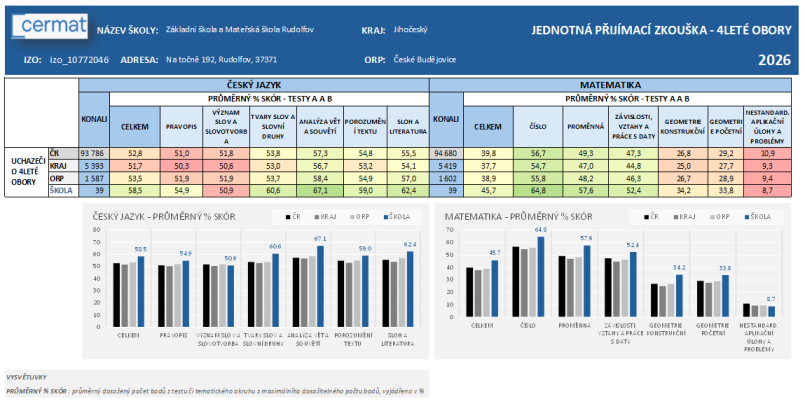Viewport: 805px width, 406px height.
Task: Click the ČR cell value 52,8
Action: pyautogui.click(x=135, y=153)
